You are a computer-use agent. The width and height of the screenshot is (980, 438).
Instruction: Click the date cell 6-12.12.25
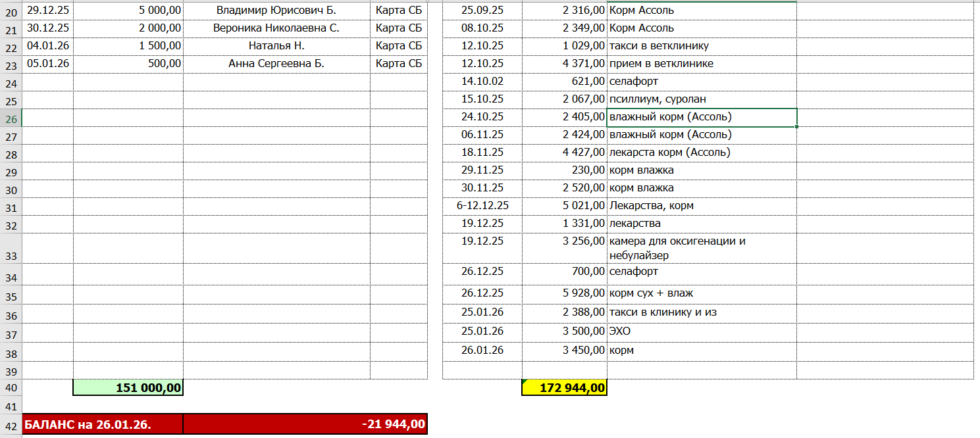click(482, 206)
